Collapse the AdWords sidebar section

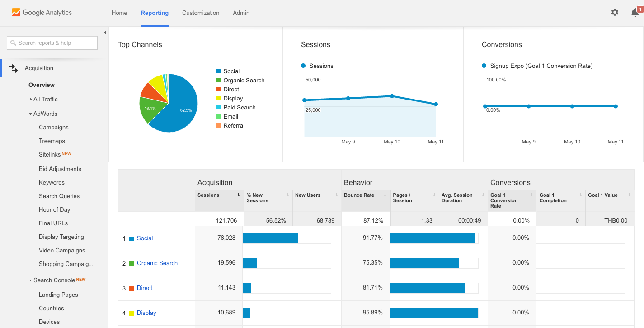pyautogui.click(x=30, y=114)
